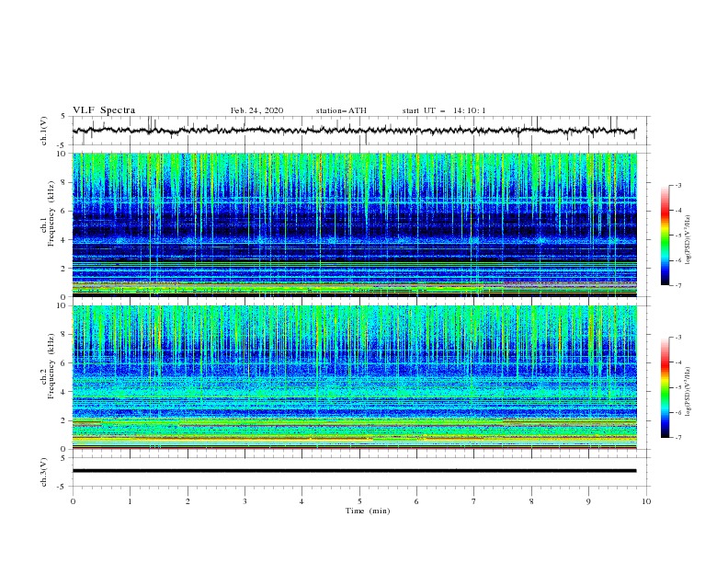The image size is (728, 563).
Task: Click time axis tick label '7'
Action: tap(474, 501)
